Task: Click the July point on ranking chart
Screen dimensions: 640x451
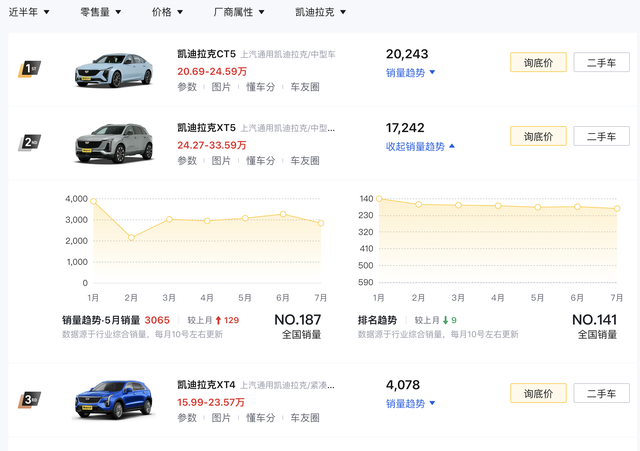Action: tap(617, 209)
